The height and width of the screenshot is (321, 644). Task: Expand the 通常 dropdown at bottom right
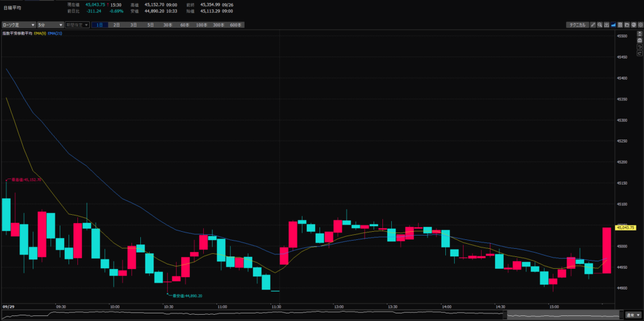click(x=633, y=315)
